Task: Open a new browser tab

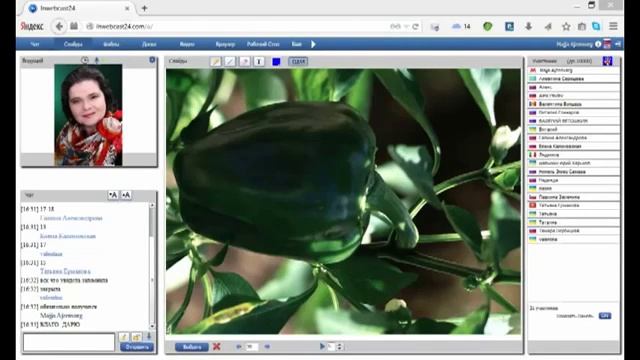Action: click(144, 8)
